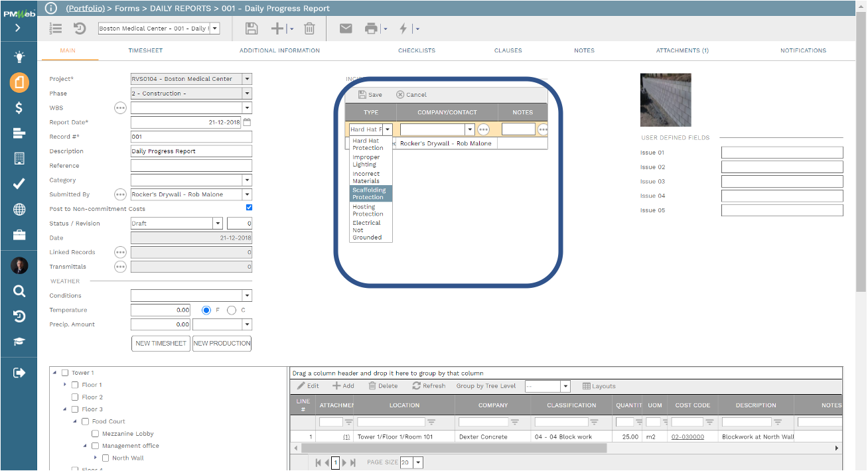Click Refresh in the details grid toolbar
This screenshot has width=868, height=471.
pos(429,386)
